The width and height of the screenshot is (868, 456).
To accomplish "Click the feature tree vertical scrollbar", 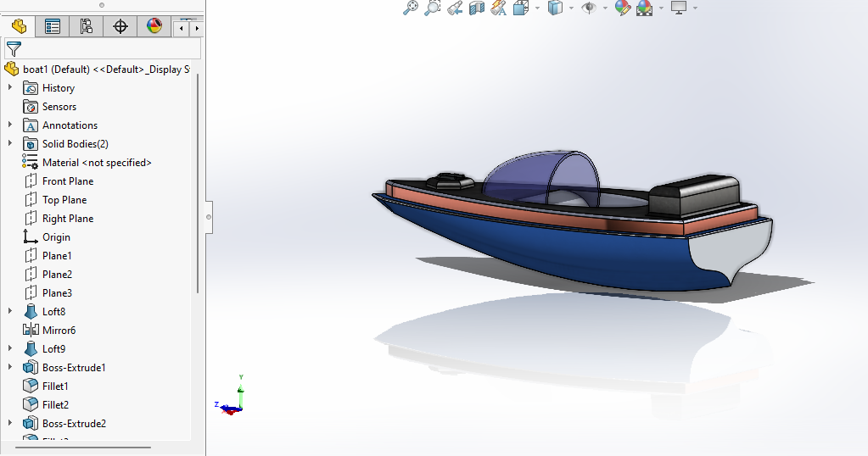I will click(198, 182).
